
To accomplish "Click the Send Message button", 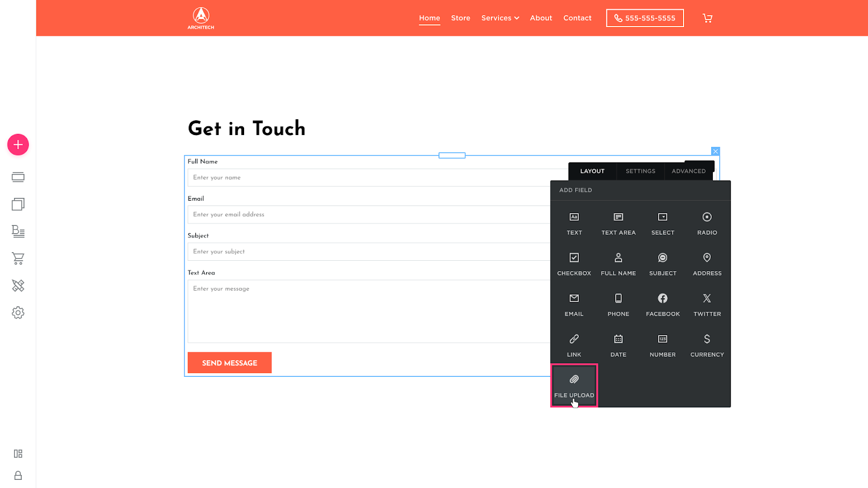I will (229, 363).
